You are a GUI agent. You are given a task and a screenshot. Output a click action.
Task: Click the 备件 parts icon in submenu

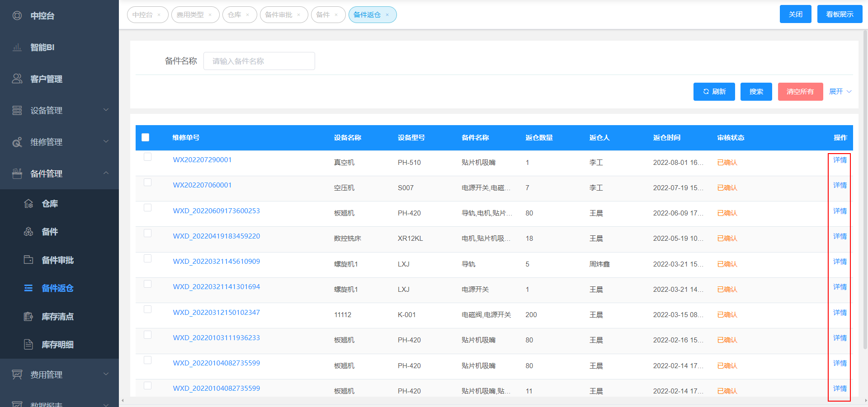tap(28, 232)
